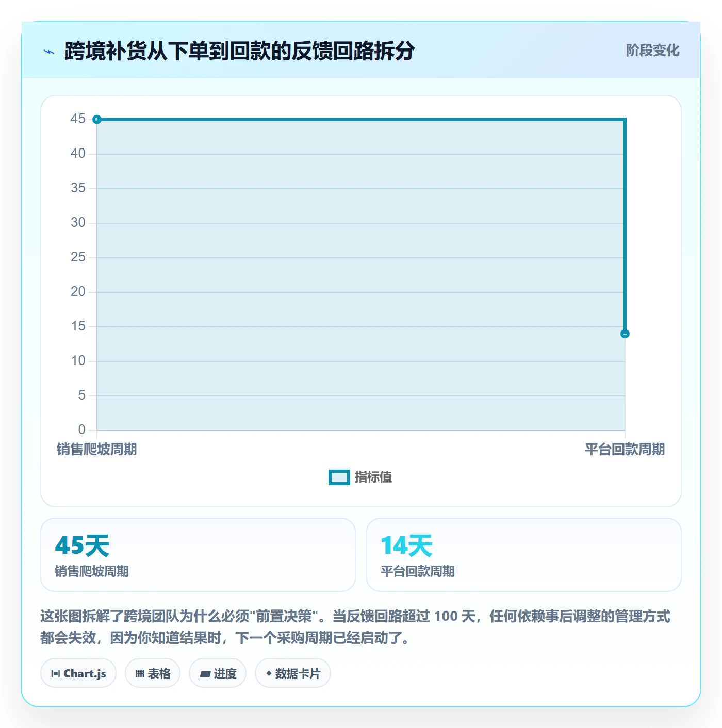Screen dimensions: 722x728
Task: Open the 14天 平台回款周期 data card
Action: [x=524, y=555]
